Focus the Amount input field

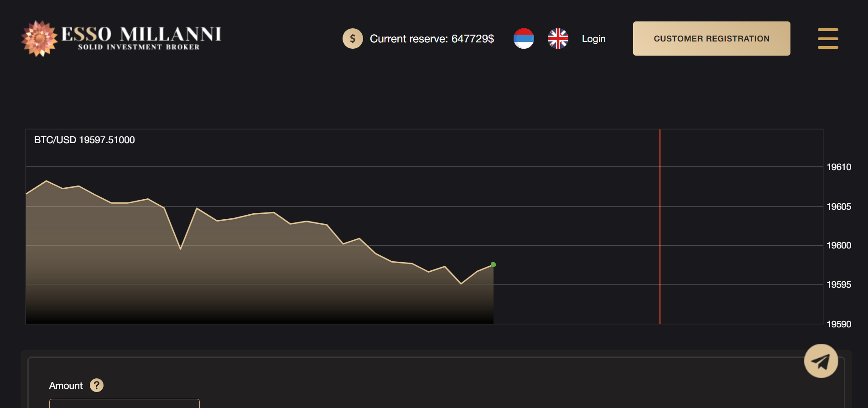tap(124, 403)
